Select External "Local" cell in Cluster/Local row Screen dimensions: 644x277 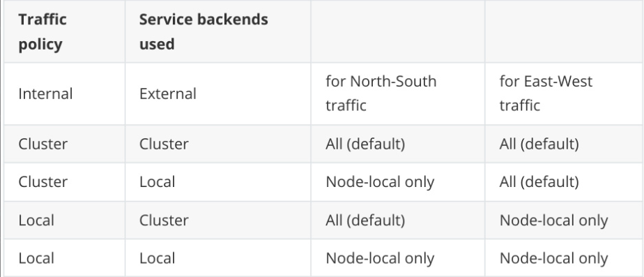(217, 182)
